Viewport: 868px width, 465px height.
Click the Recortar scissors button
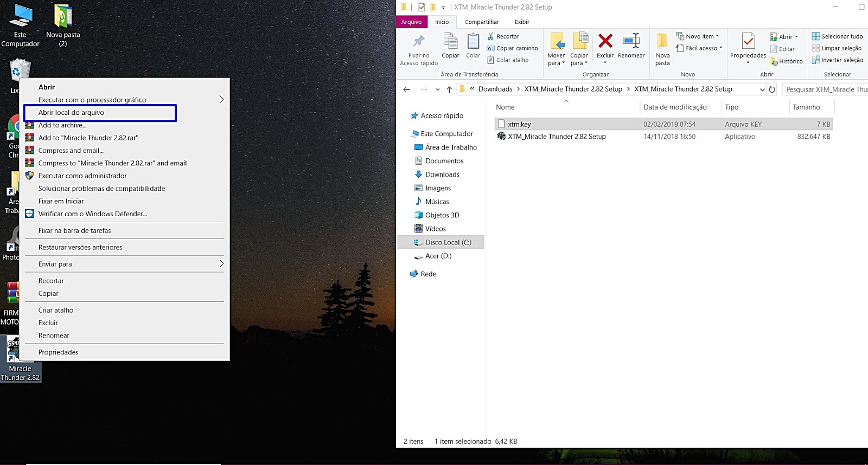coord(503,36)
